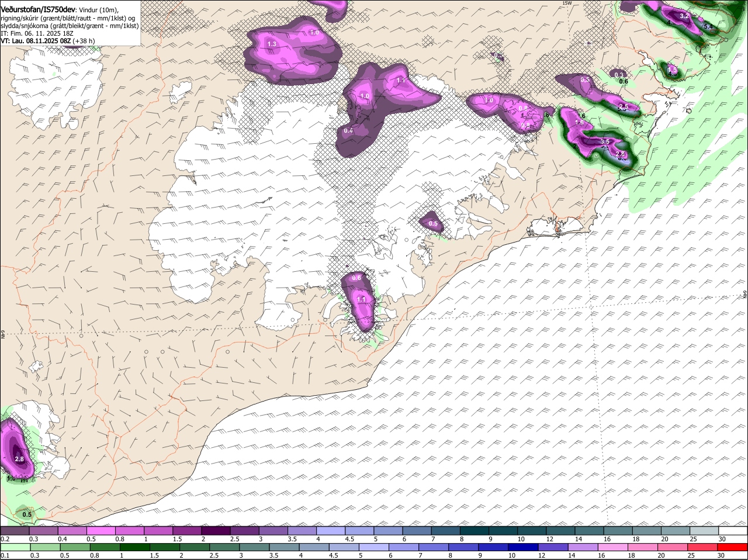Select the 'IT: Fim. 06. 11. 2025 18Z' line
The image size is (748, 560).
pyautogui.click(x=37, y=33)
